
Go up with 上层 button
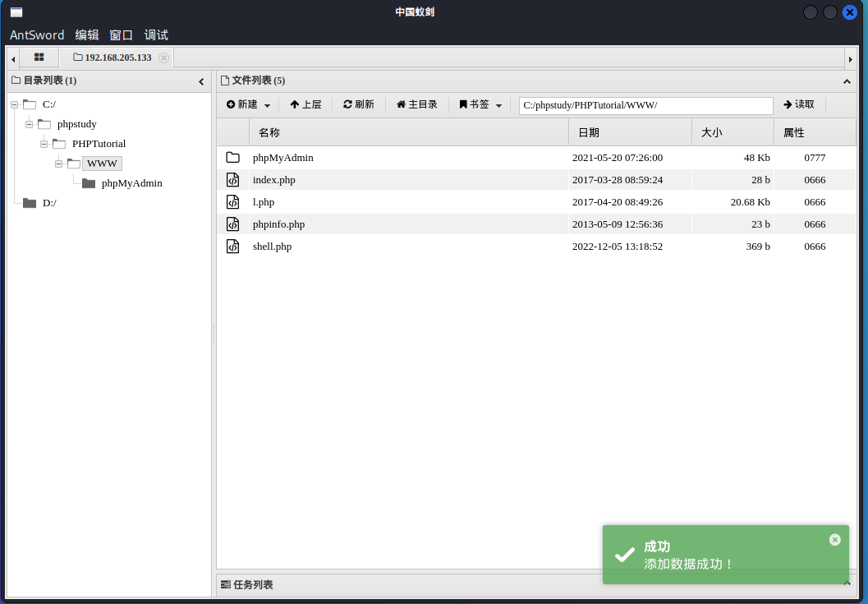coord(305,104)
